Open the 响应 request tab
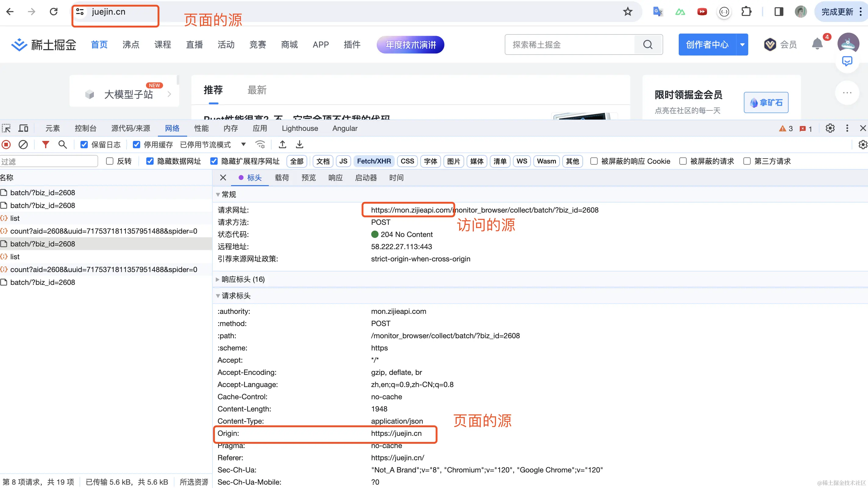 tap(335, 178)
